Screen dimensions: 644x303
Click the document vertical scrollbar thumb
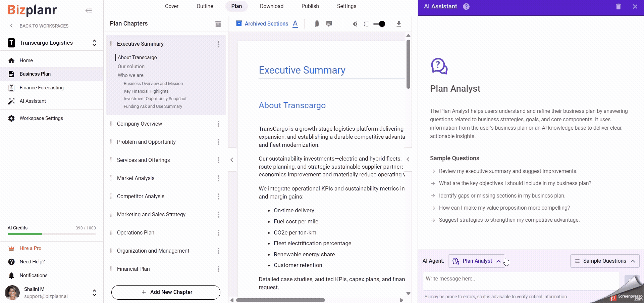coord(408,64)
